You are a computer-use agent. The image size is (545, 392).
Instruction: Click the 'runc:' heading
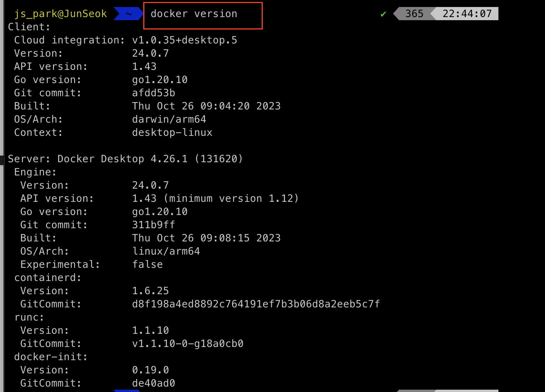(29, 317)
